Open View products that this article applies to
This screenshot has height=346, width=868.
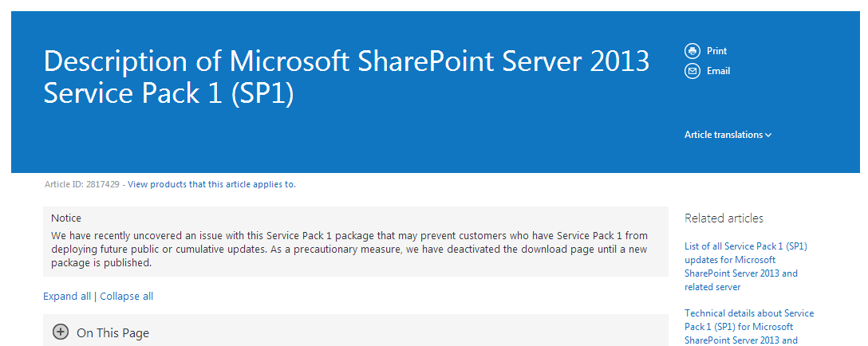point(212,184)
